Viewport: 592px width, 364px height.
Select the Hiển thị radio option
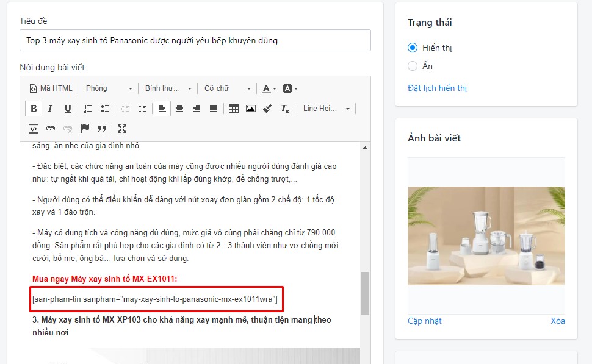[x=413, y=48]
